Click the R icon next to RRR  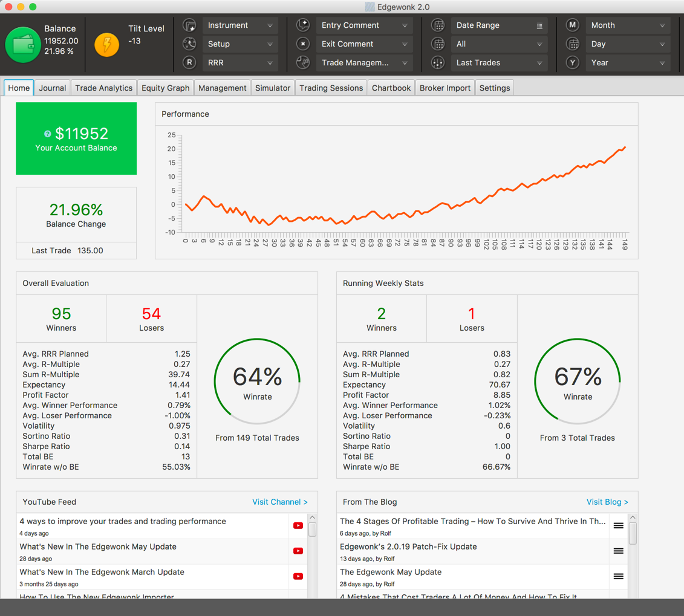point(189,63)
